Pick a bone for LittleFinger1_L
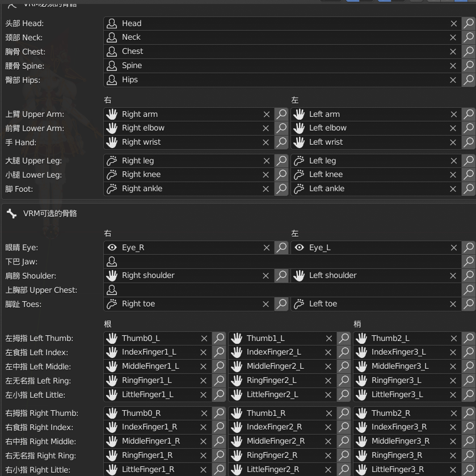Screen dimensions: 476x476 [219, 395]
